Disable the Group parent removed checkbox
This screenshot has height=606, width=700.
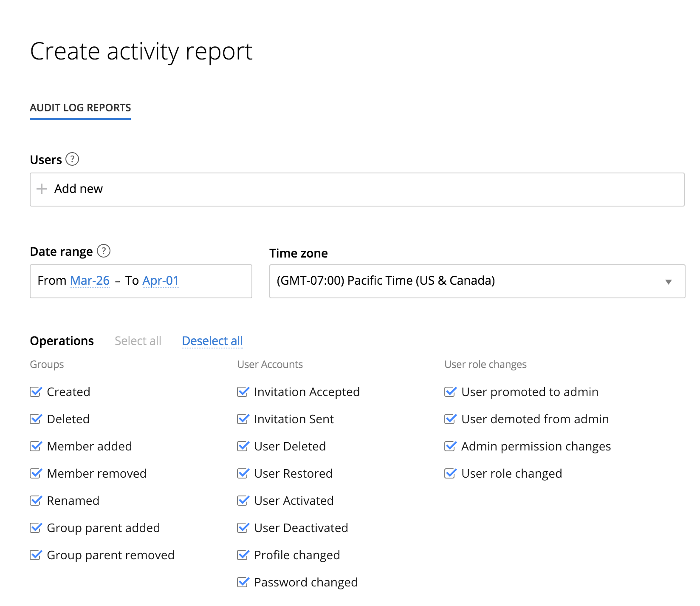point(36,555)
